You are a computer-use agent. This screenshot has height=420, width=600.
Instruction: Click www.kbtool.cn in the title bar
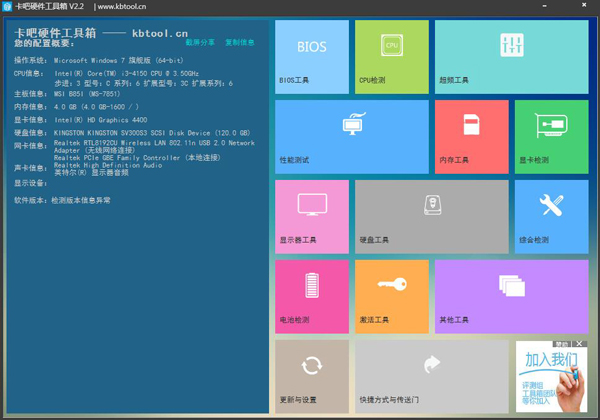point(122,7)
